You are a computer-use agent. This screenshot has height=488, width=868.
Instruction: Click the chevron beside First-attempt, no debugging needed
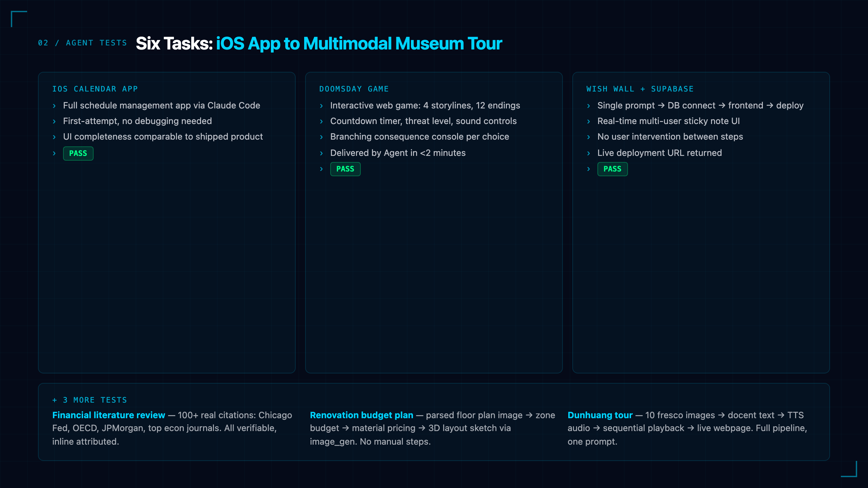[54, 121]
